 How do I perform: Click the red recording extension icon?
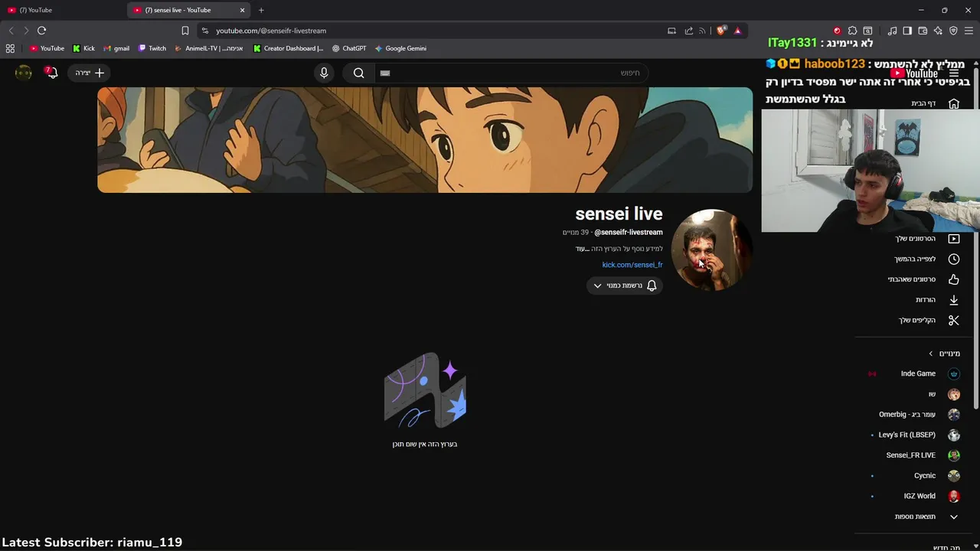click(837, 31)
